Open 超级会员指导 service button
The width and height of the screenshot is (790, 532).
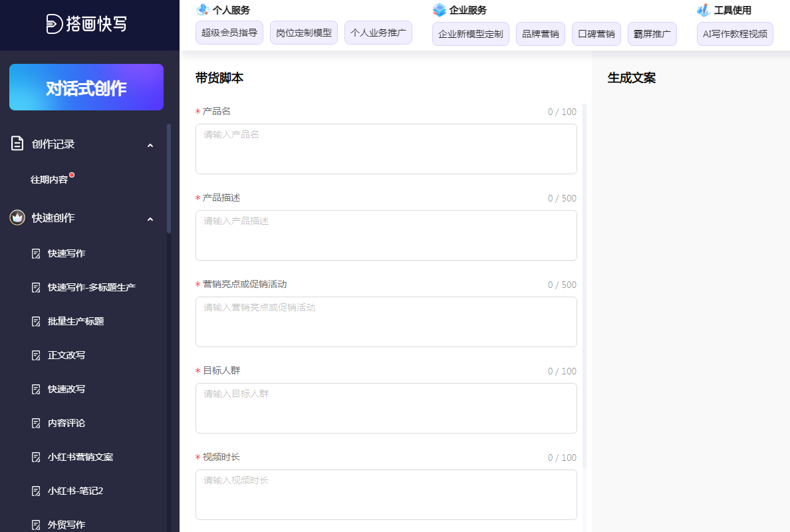click(x=229, y=33)
